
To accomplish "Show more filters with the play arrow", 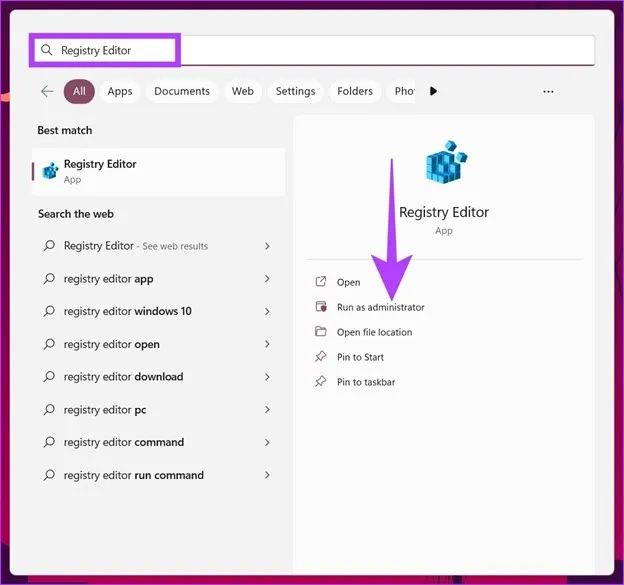I will (x=433, y=91).
